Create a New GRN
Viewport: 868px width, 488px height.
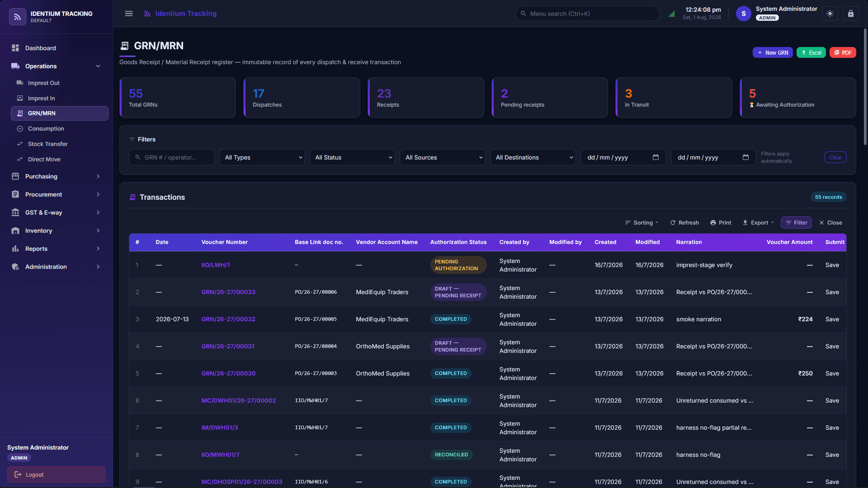click(x=773, y=52)
